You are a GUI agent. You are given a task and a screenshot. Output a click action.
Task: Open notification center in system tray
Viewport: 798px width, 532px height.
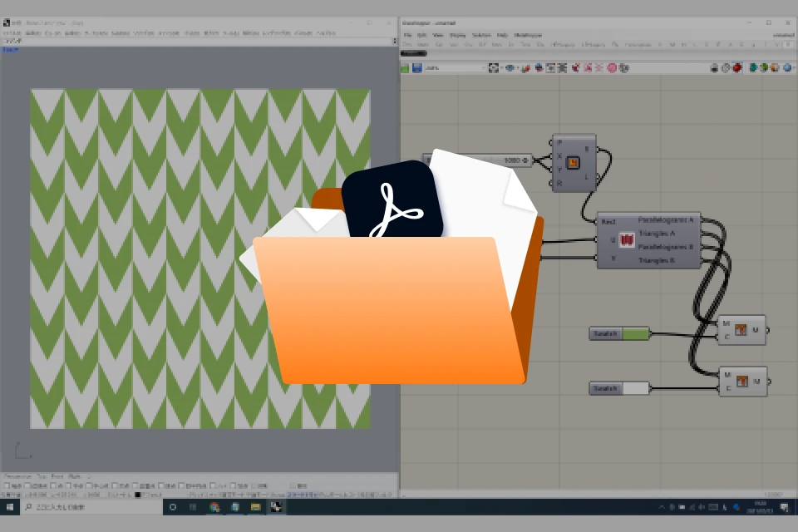(784, 507)
